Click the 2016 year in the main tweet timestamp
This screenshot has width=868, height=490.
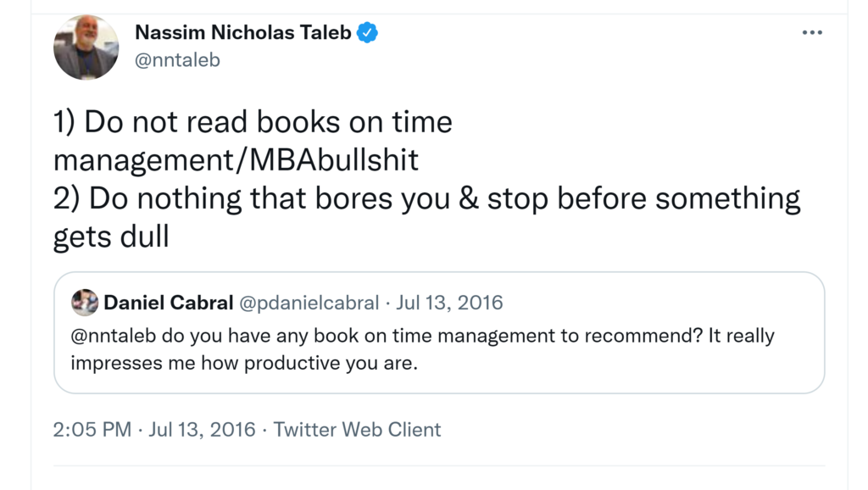[x=232, y=430]
